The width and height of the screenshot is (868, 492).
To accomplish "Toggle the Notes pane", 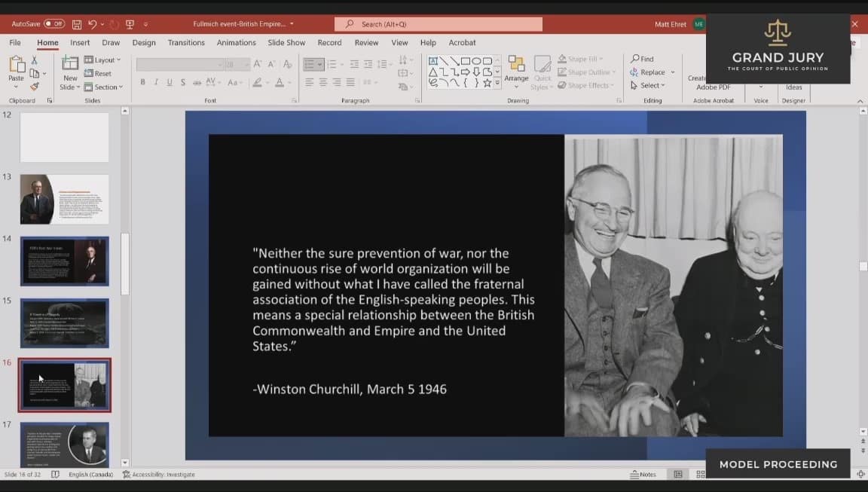I will pyautogui.click(x=643, y=474).
